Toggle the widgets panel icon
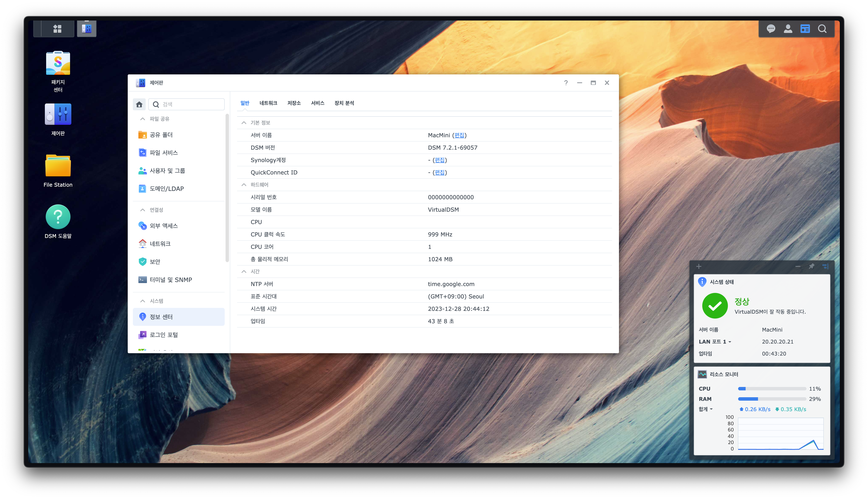Screen dimensions: 868x499 805,29
